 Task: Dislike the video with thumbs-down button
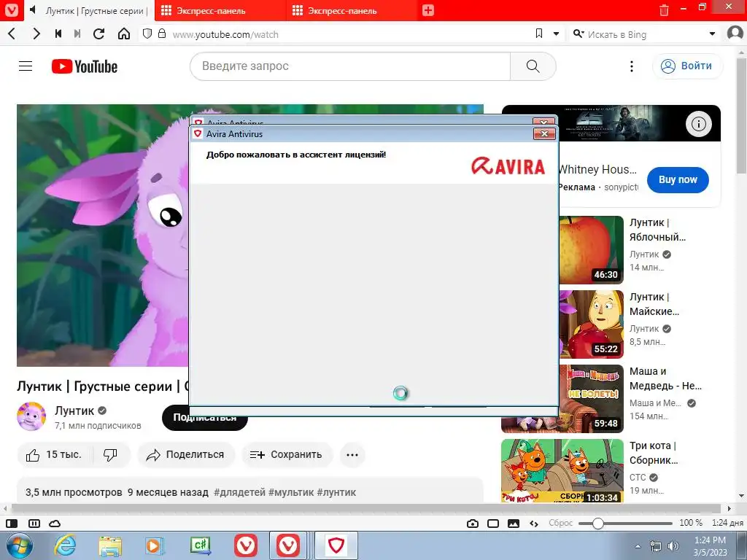point(111,455)
